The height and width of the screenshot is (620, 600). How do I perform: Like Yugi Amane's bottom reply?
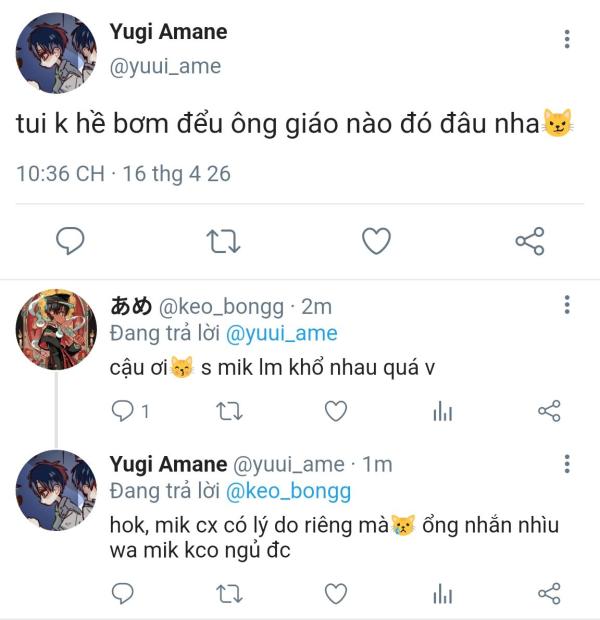336,594
